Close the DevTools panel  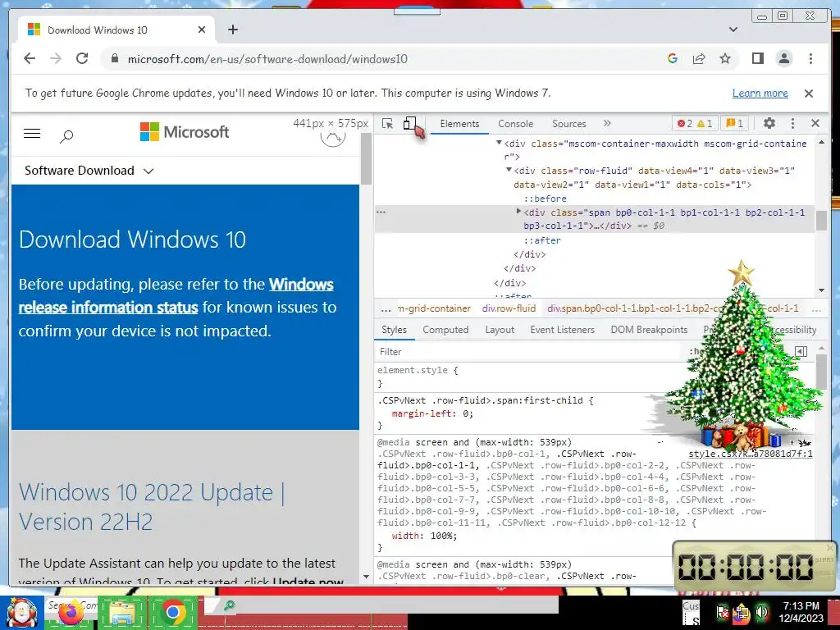click(815, 123)
